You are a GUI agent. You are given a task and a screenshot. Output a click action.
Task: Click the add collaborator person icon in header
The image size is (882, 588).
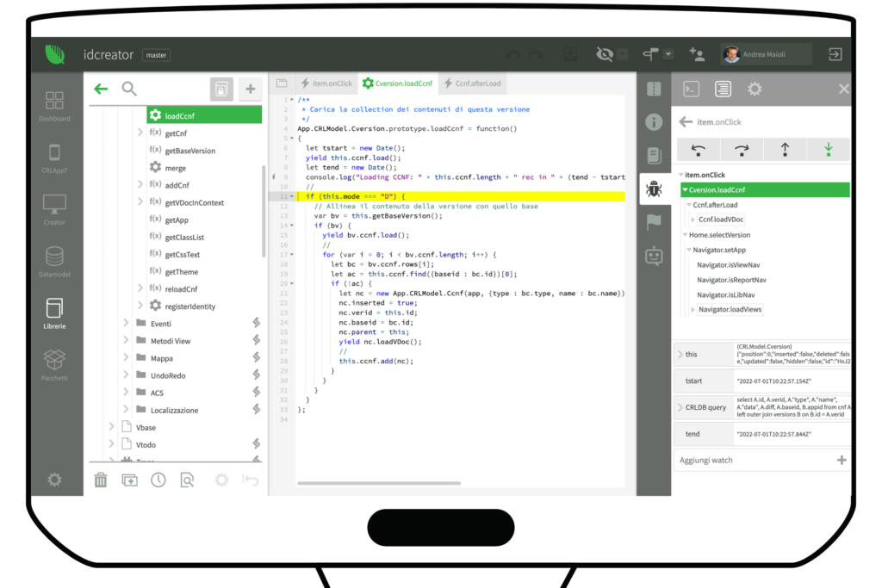click(x=697, y=54)
